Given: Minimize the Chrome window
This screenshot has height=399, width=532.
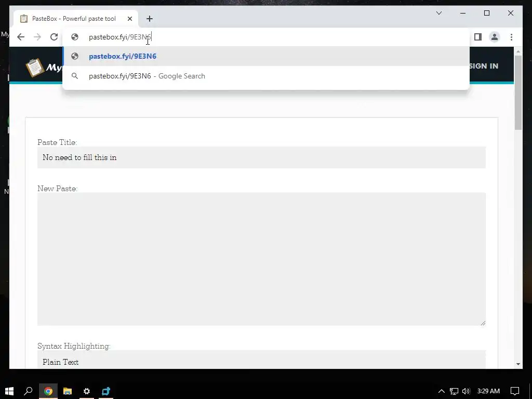Looking at the screenshot, I should point(463,13).
